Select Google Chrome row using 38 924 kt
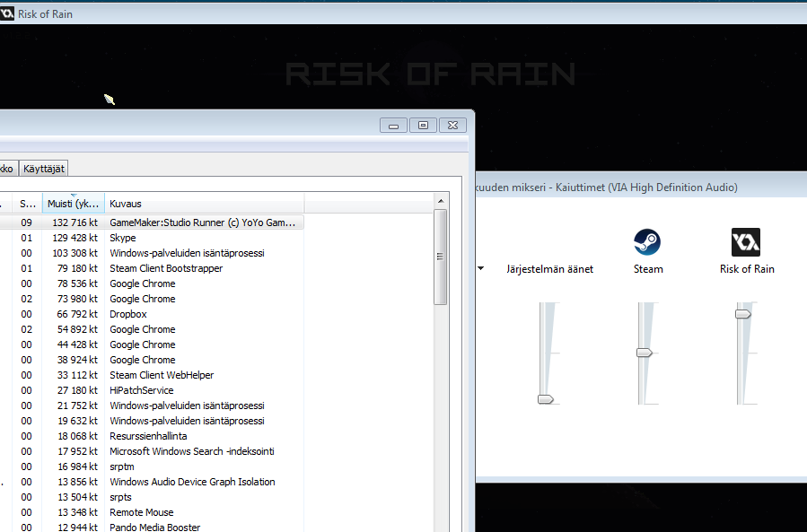This screenshot has width=807, height=532. 152,360
